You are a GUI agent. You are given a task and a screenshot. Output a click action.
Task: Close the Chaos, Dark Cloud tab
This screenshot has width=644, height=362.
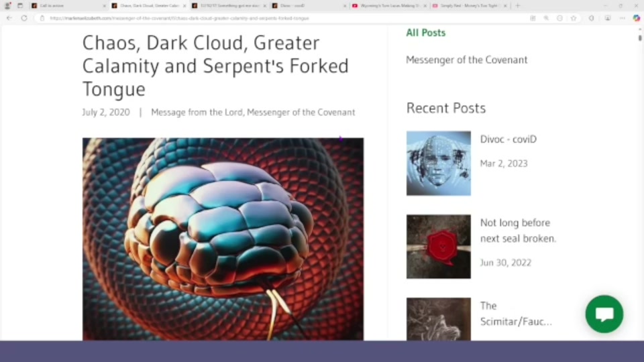click(184, 6)
